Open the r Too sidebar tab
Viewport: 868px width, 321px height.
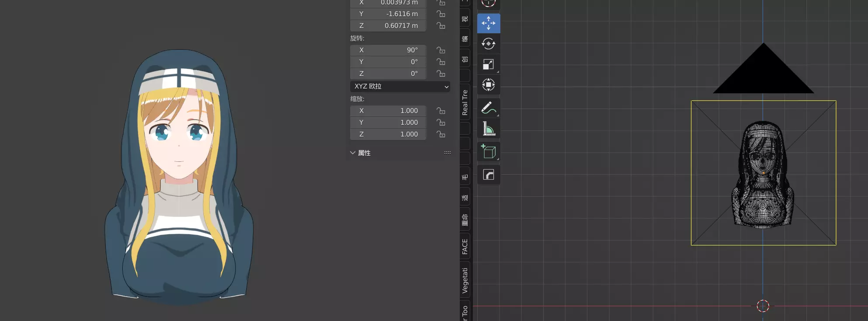465,311
